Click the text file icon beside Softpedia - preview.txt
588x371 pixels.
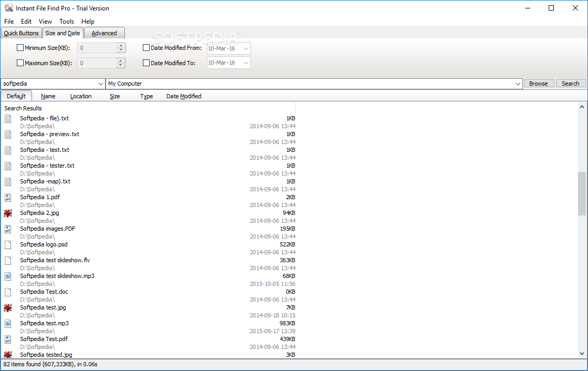8,135
